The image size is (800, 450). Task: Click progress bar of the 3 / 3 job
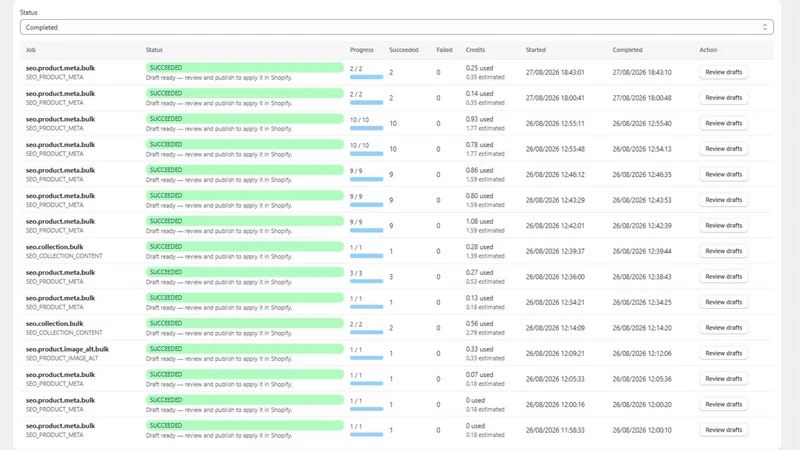click(x=366, y=281)
